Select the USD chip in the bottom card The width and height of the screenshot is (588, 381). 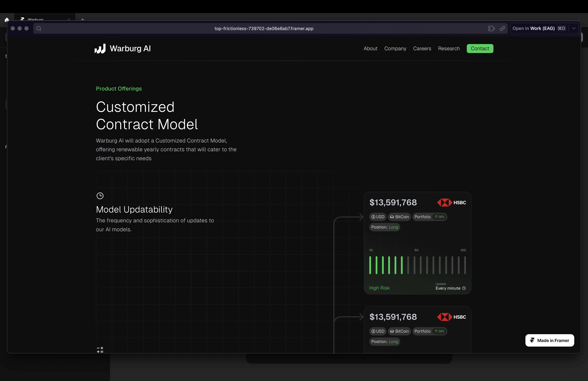378,331
